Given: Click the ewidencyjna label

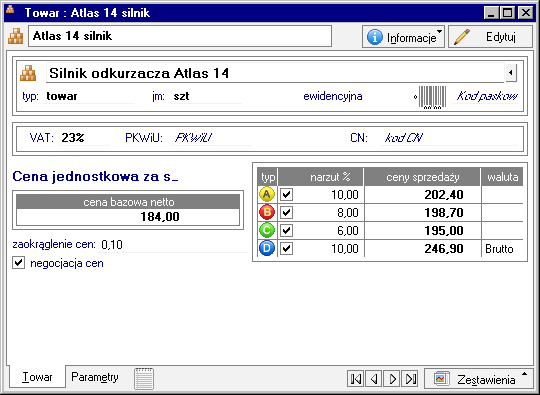Looking at the screenshot, I should point(333,96).
